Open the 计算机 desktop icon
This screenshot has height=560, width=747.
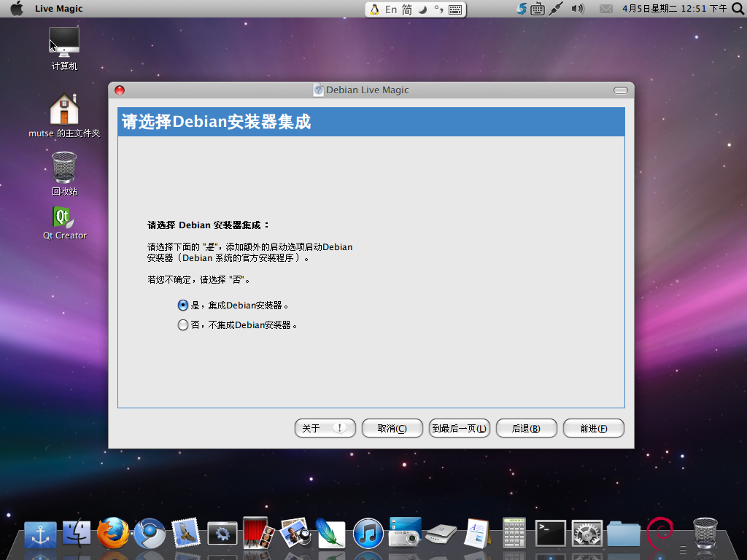point(64,49)
